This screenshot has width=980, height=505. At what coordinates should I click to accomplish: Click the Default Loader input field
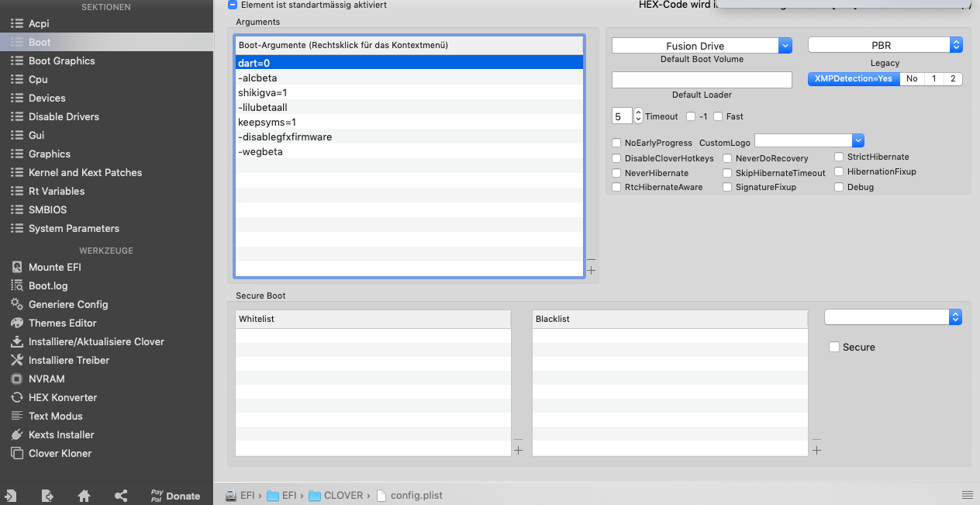[x=702, y=80]
